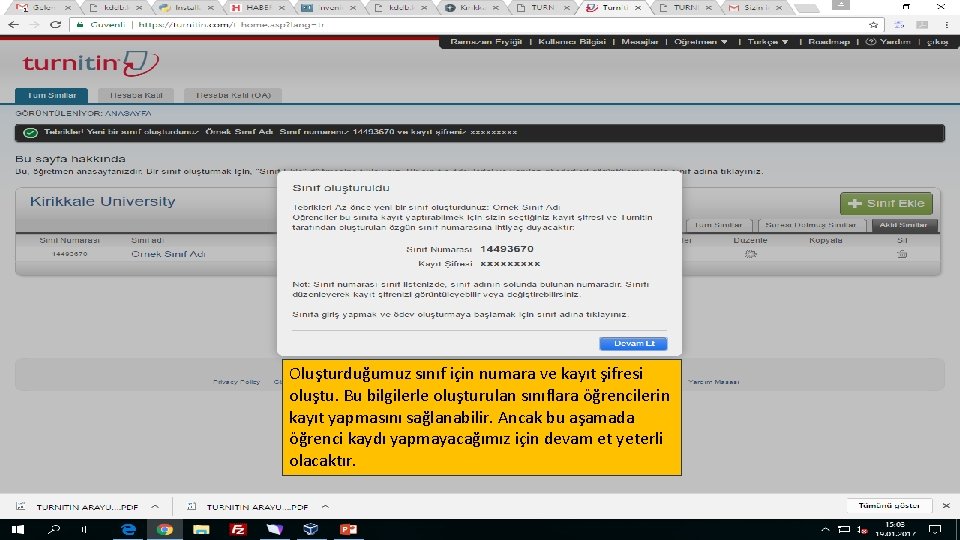Click the browser forward arrow
Viewport: 960px width, 540px height.
(x=34, y=24)
